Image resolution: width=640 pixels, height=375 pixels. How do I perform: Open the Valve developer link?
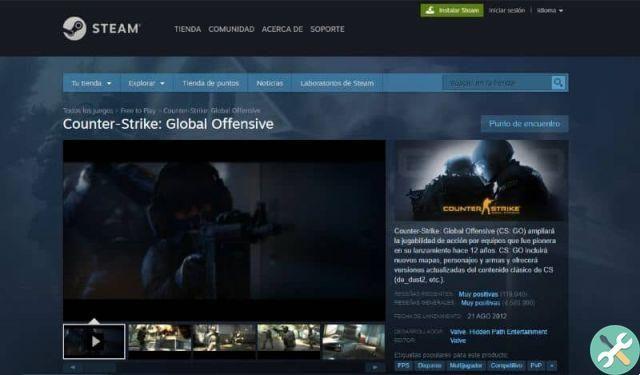458,332
